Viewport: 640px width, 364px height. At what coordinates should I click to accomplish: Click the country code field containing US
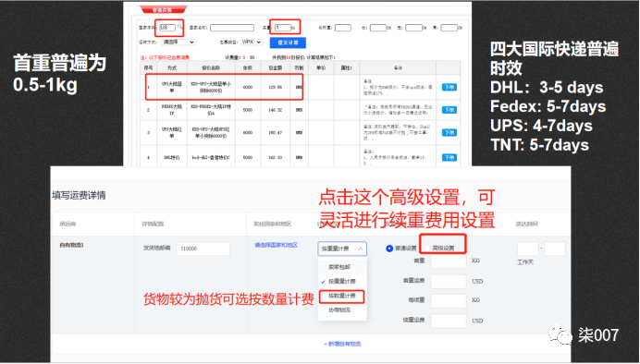tap(167, 28)
